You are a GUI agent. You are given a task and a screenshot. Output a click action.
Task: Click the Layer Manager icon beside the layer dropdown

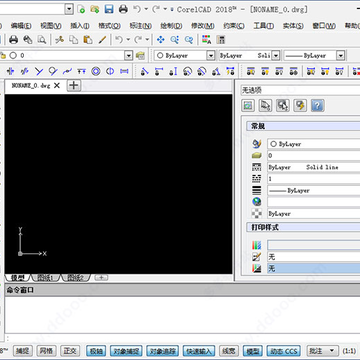tap(140, 55)
